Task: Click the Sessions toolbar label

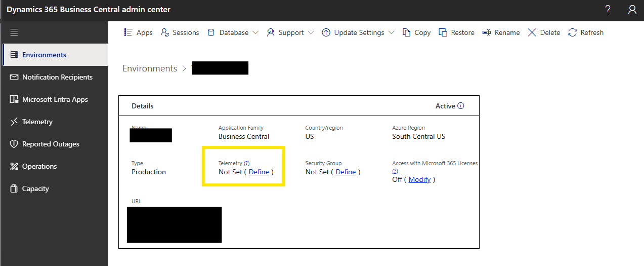Action: [186, 32]
